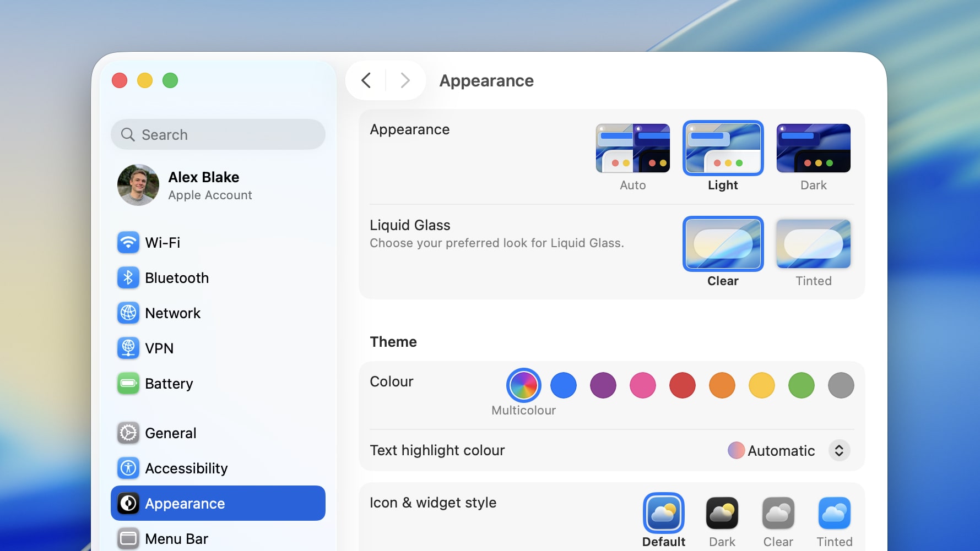Open Alex Blake's Apple Account

[204, 185]
